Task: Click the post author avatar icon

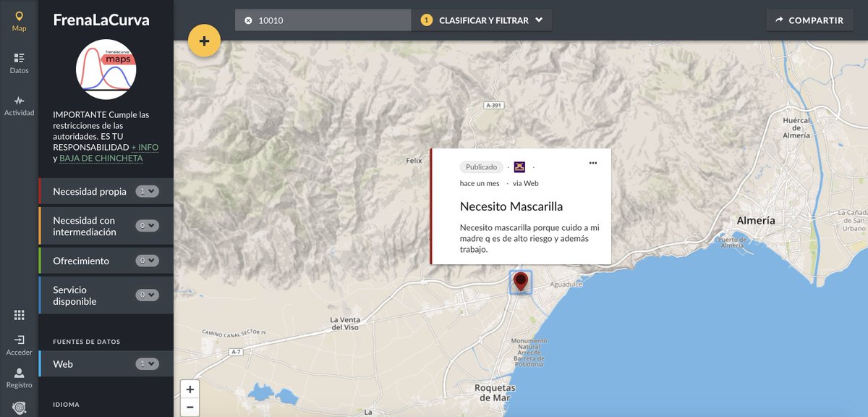Action: [x=520, y=167]
